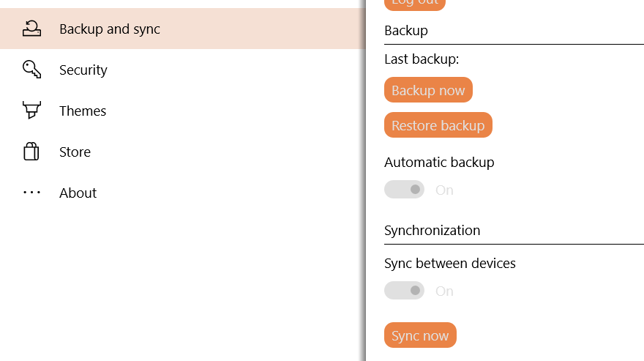Toggle the Automatic backup switch
The height and width of the screenshot is (361, 644).
[x=404, y=190]
